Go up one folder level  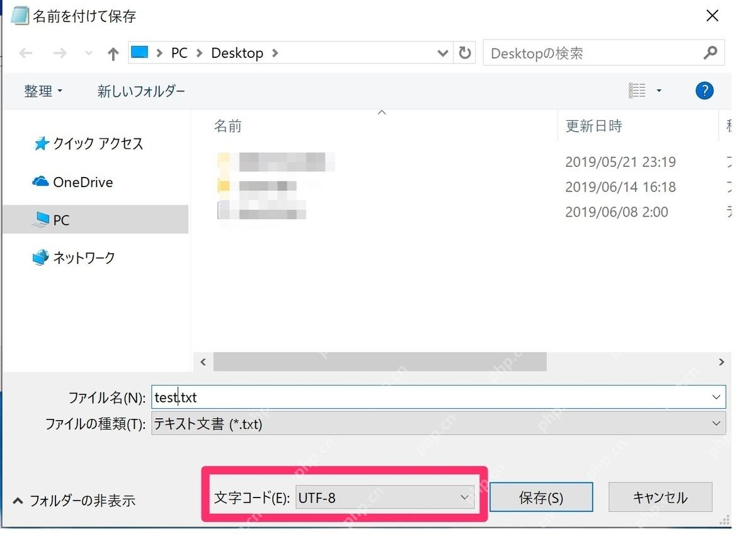click(x=113, y=54)
